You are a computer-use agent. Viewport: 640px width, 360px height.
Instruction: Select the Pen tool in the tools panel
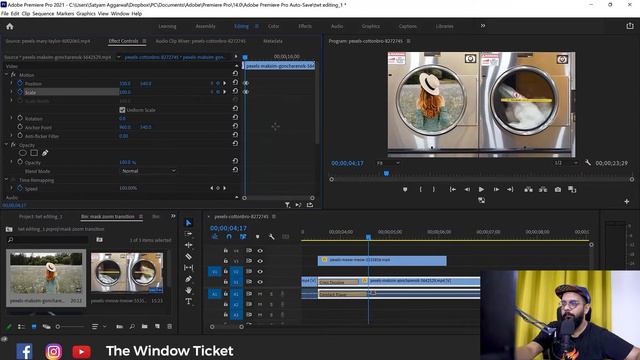[188, 279]
